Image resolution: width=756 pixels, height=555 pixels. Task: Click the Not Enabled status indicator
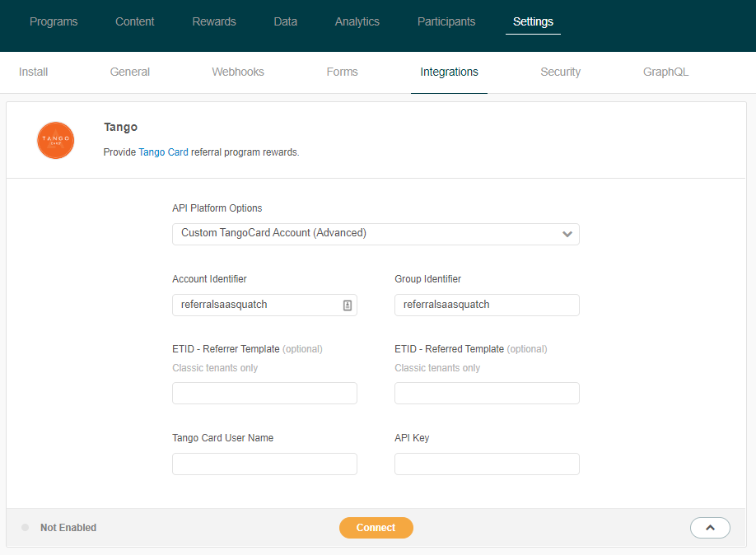click(x=59, y=528)
